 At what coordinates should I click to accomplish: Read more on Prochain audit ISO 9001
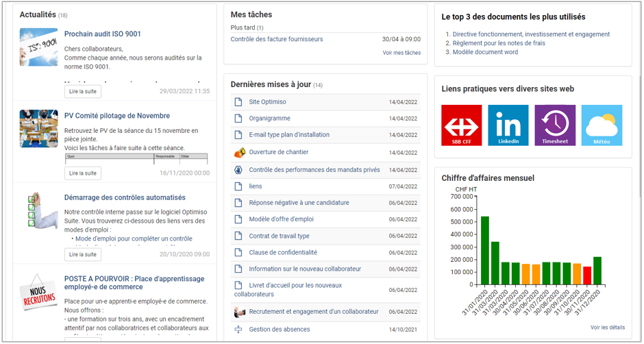[x=83, y=91]
